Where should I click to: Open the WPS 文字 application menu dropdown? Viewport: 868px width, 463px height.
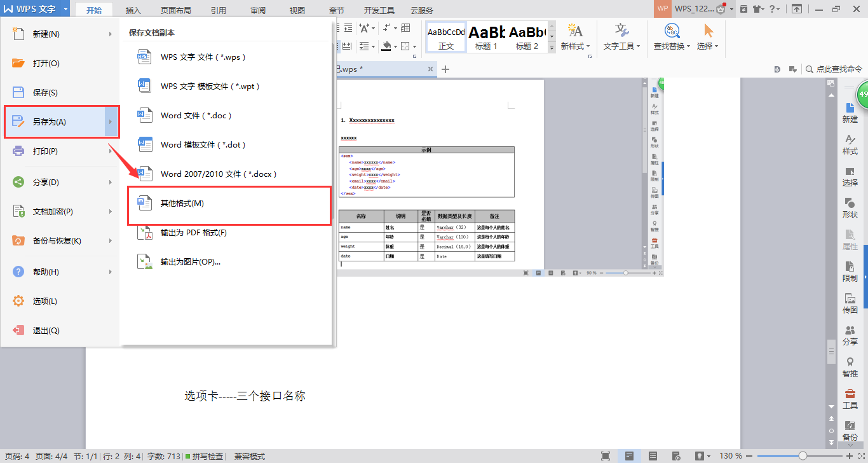click(66, 9)
